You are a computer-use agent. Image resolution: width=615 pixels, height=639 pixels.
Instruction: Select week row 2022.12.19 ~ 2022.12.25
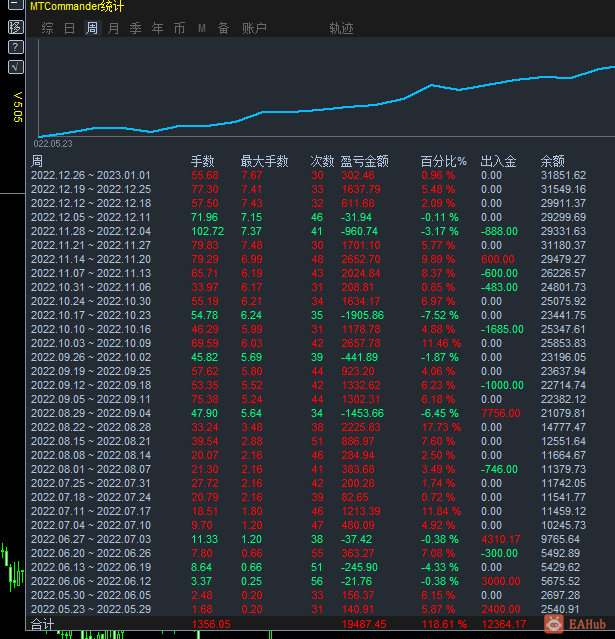tap(309, 189)
